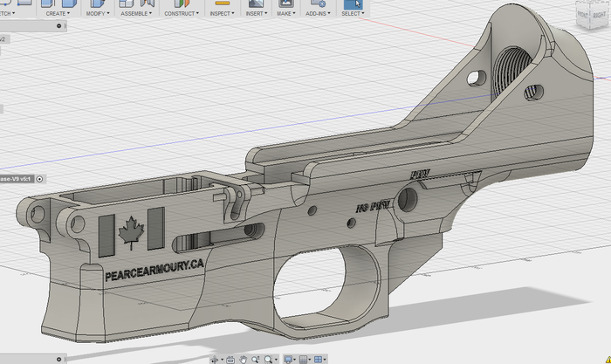
Task: Click the Select tool cursor icon
Action: tap(353, 3)
